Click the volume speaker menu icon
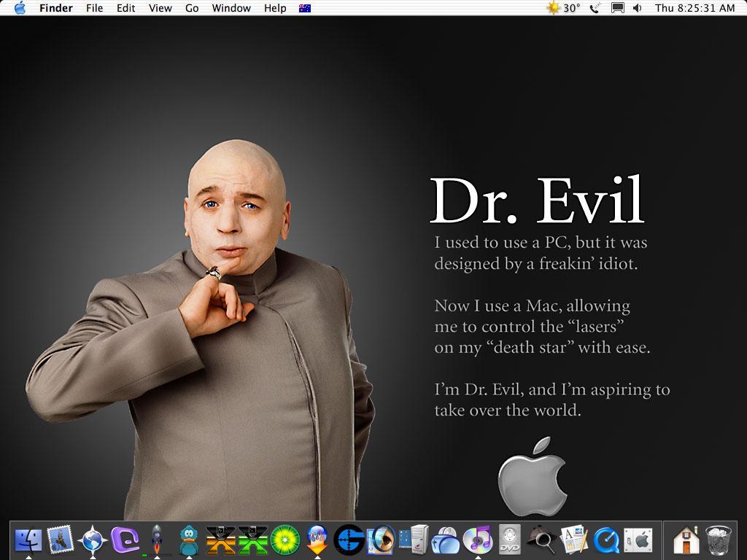 point(638,8)
